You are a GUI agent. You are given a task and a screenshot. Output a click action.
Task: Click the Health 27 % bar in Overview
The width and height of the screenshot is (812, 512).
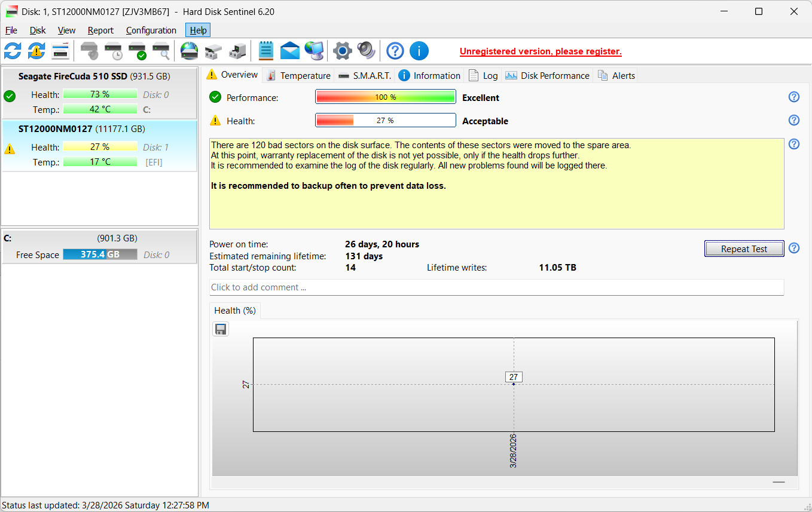pos(385,120)
